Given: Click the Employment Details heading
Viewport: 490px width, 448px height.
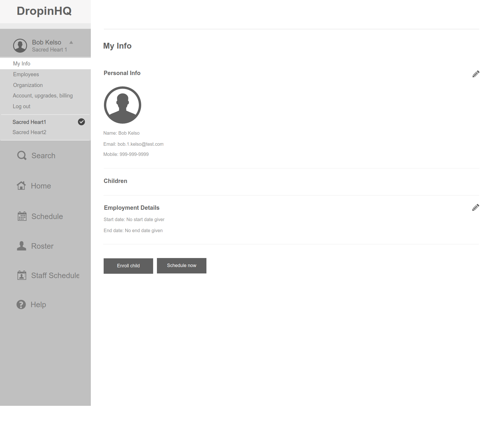Looking at the screenshot, I should [x=132, y=208].
